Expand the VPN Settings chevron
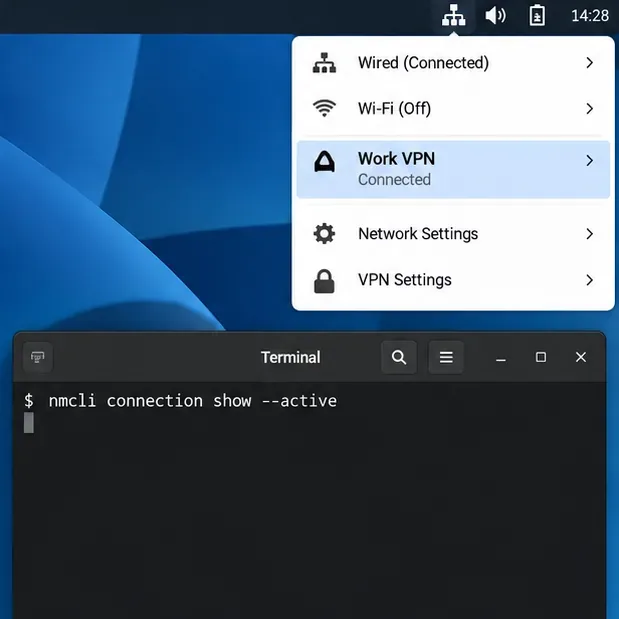Viewport: 619px width, 619px height. (x=589, y=280)
